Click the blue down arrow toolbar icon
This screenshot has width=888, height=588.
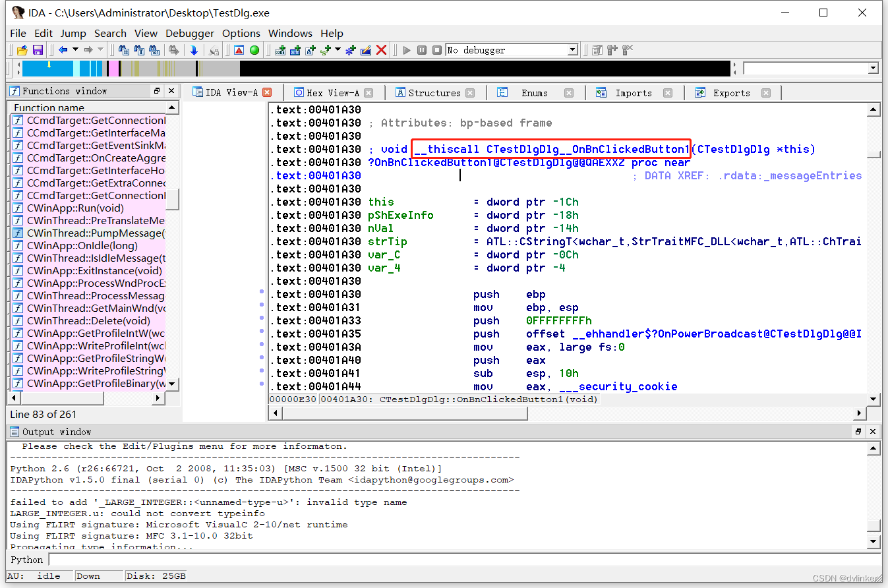[x=194, y=50]
